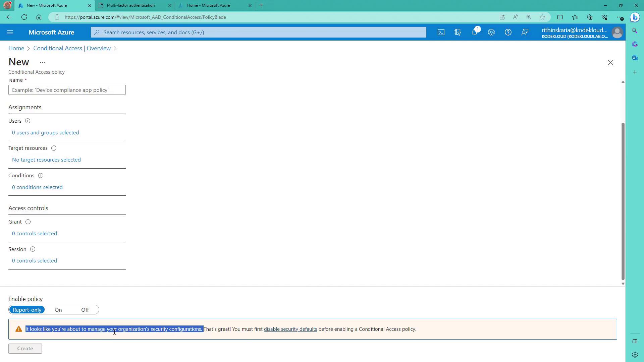View site information lock icon
The image size is (644, 362).
pyautogui.click(x=57, y=17)
